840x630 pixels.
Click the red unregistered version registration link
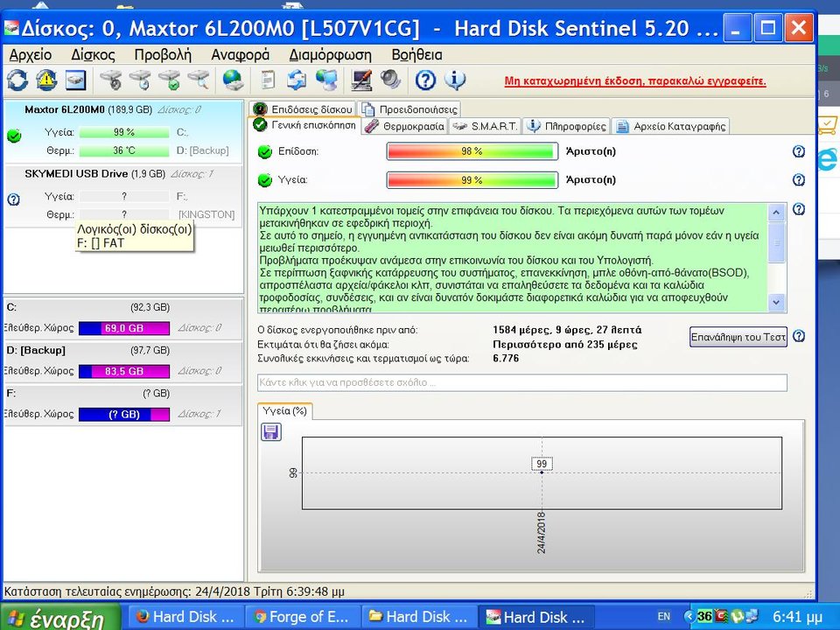point(635,81)
